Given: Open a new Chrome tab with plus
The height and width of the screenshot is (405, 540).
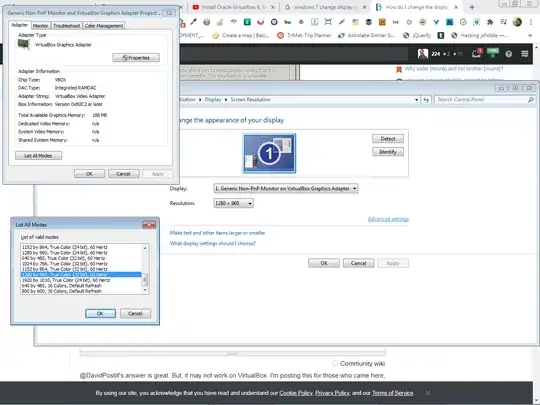Looking at the screenshot, I should 472,7.
